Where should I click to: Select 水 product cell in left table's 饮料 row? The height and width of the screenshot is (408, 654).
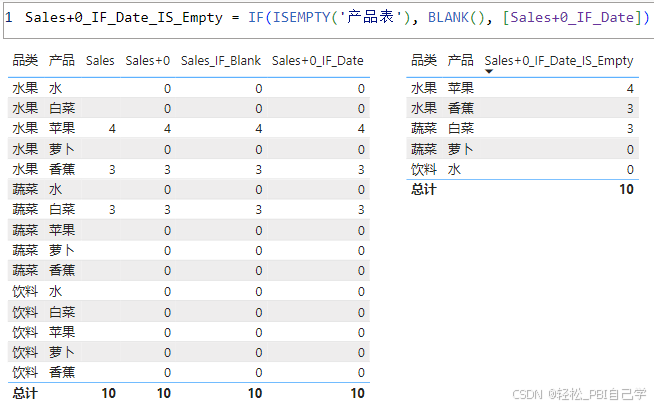pyautogui.click(x=55, y=291)
